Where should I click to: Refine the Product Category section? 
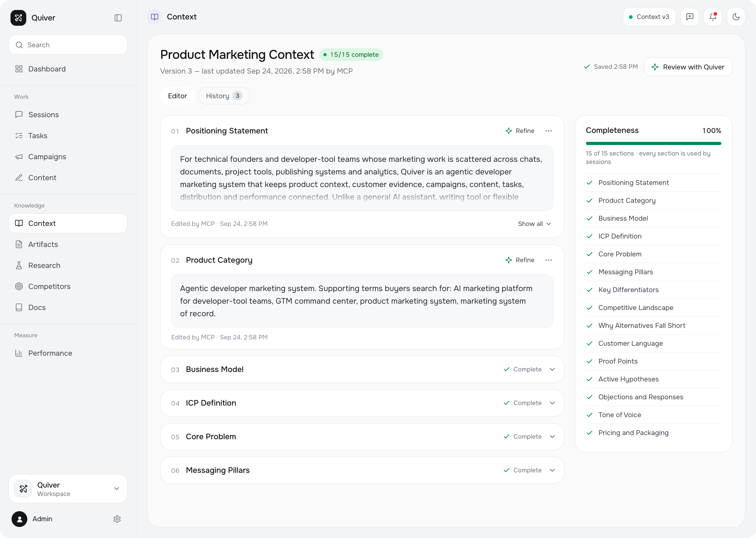tap(520, 260)
